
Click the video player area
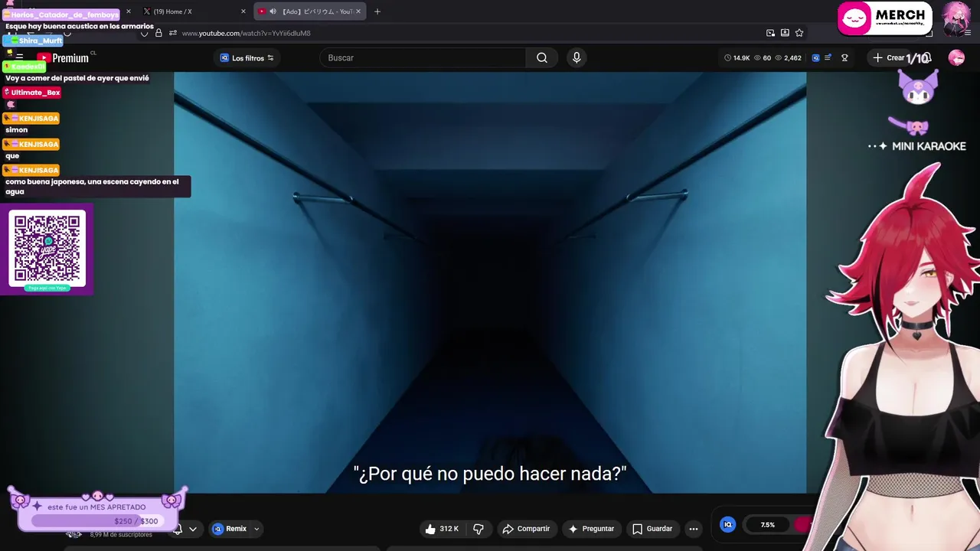(x=490, y=282)
